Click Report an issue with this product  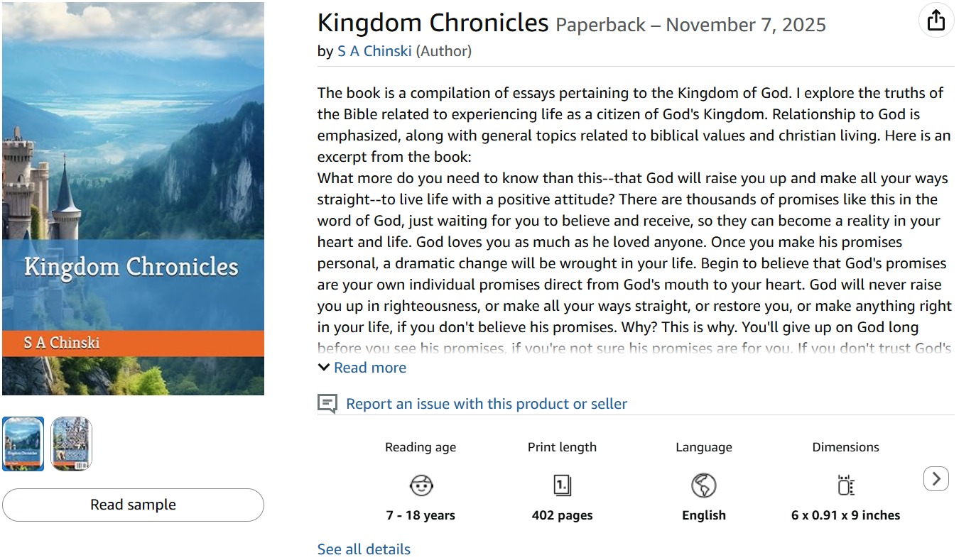(487, 404)
